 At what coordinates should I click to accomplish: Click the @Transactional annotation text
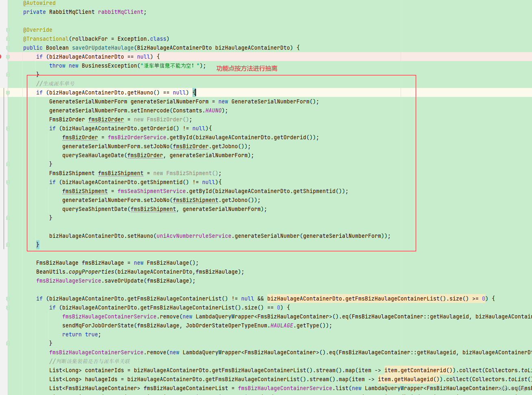[x=46, y=39]
